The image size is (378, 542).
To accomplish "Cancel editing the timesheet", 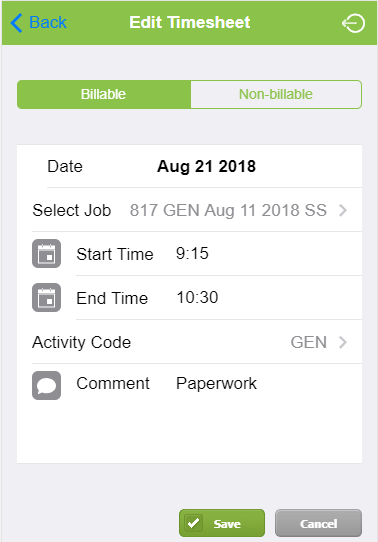I will pos(318,523).
